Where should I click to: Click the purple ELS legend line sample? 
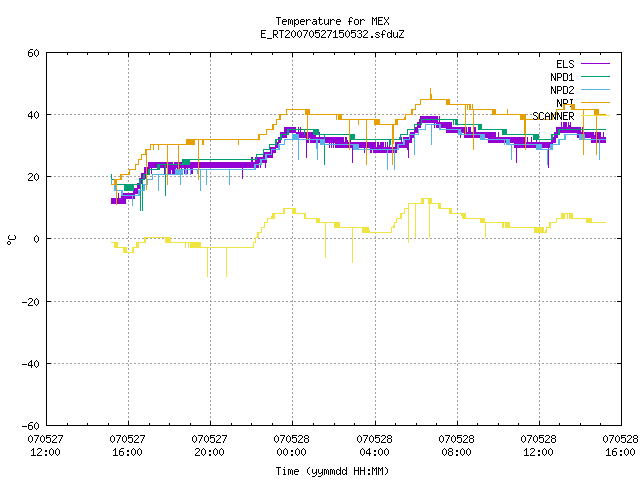click(596, 64)
